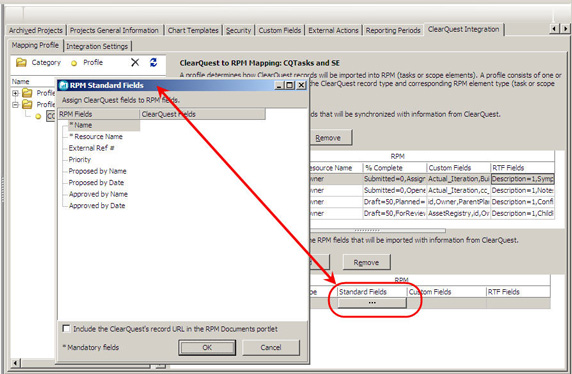Image resolution: width=572 pixels, height=374 pixels.
Task: Click the blue refresh icon
Action: click(154, 62)
